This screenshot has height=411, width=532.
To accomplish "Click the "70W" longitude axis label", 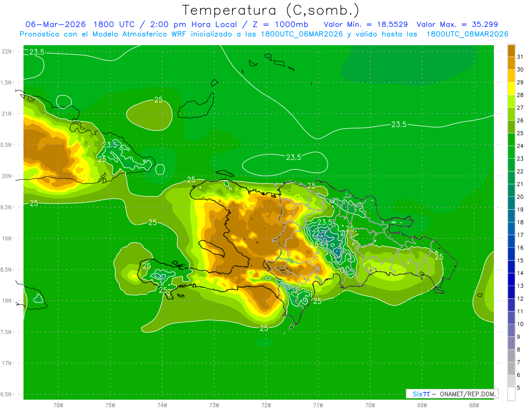I will pyautogui.click(x=370, y=405).
